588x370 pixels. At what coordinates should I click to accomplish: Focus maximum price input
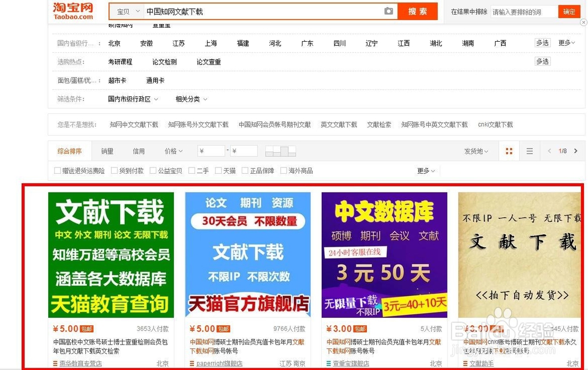pyautogui.click(x=244, y=151)
